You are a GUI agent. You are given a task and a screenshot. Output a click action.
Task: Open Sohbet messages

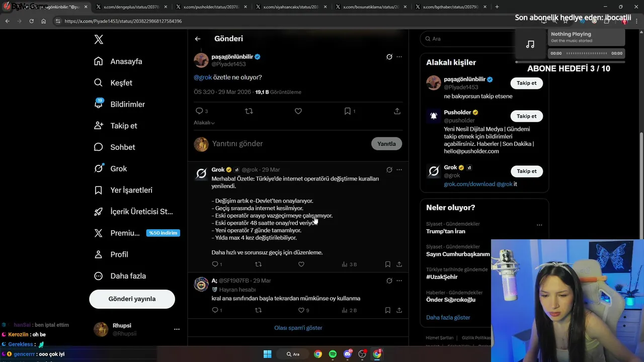pyautogui.click(x=114, y=147)
